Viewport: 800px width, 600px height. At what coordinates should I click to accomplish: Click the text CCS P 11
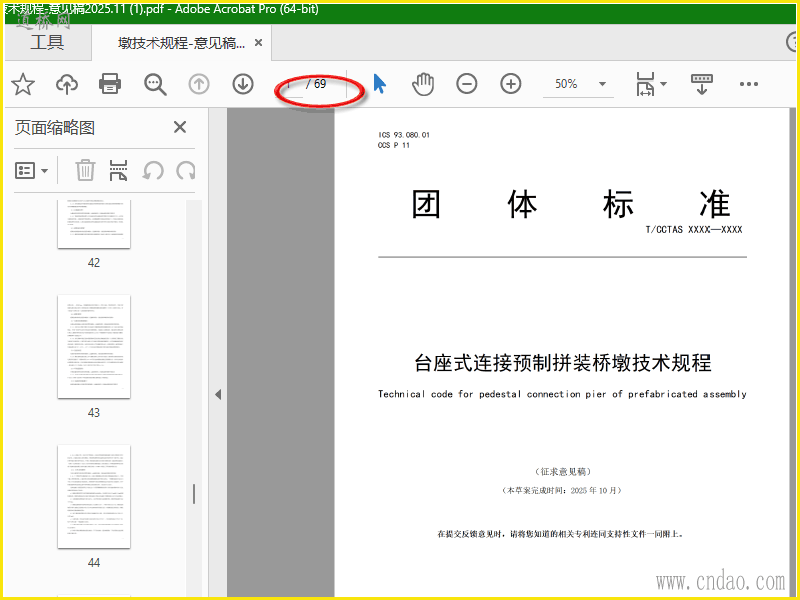tap(394, 145)
